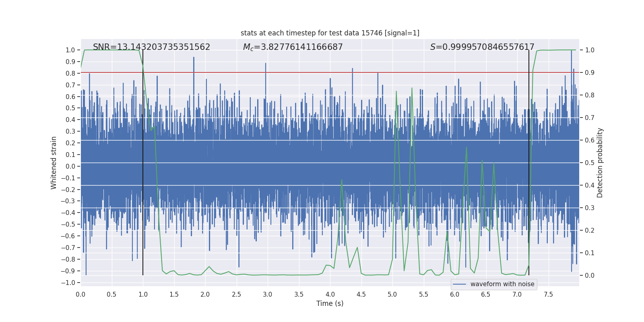Click the green curve's peak near 5.3 seconds
The height and width of the screenshot is (322, 644).
click(412, 88)
